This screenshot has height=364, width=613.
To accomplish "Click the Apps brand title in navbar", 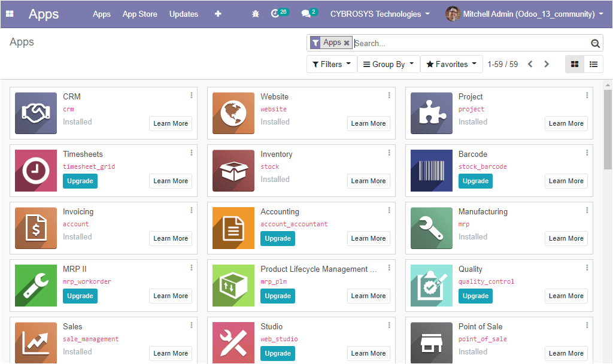I will (x=43, y=14).
